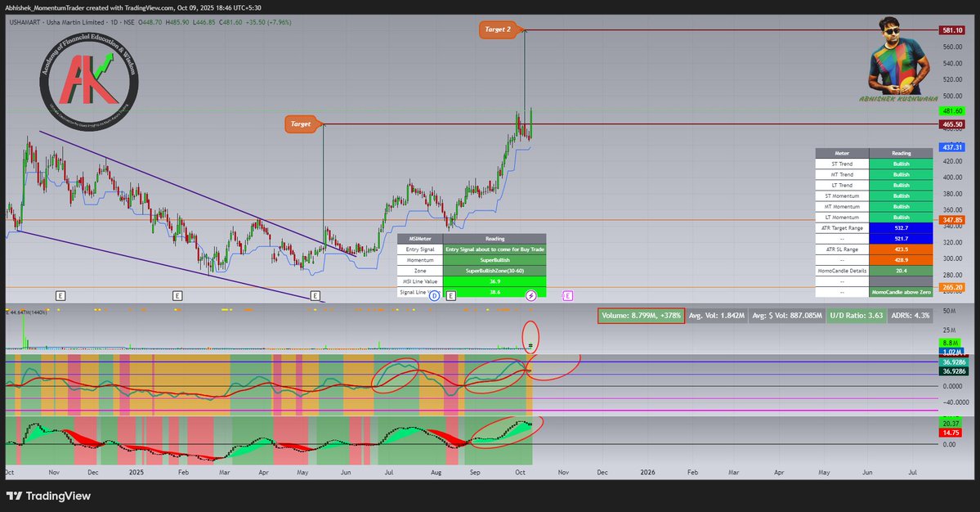Click the ADR% 4.3% stat

[911, 316]
